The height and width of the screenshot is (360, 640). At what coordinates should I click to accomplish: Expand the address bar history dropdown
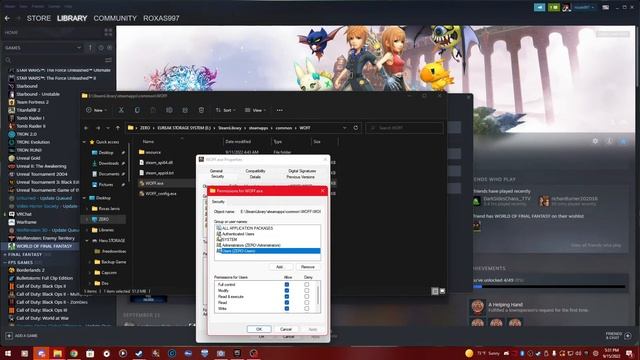point(344,128)
